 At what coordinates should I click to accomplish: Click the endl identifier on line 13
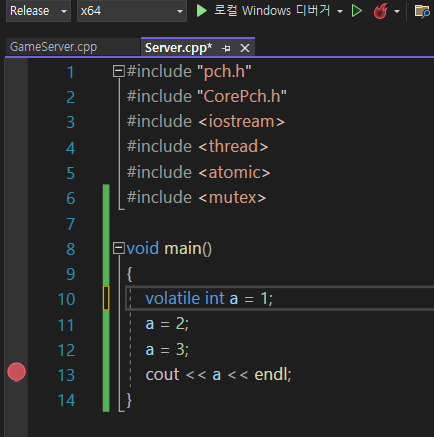(270, 374)
